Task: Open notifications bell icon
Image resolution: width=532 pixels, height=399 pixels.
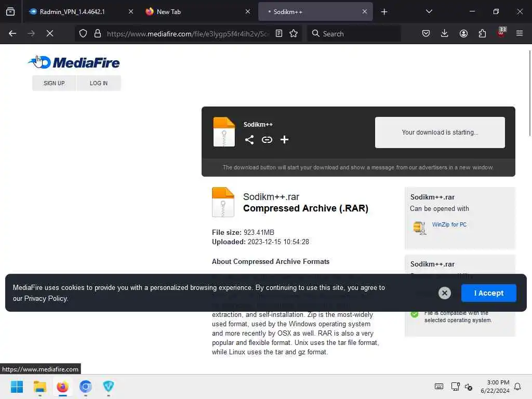Action: point(517,387)
